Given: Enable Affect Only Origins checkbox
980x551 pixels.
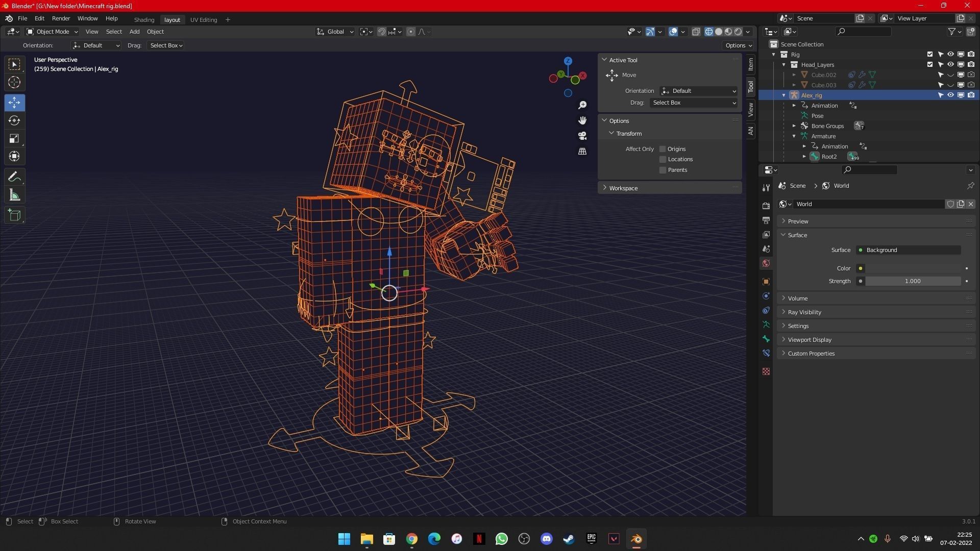Looking at the screenshot, I should (663, 149).
